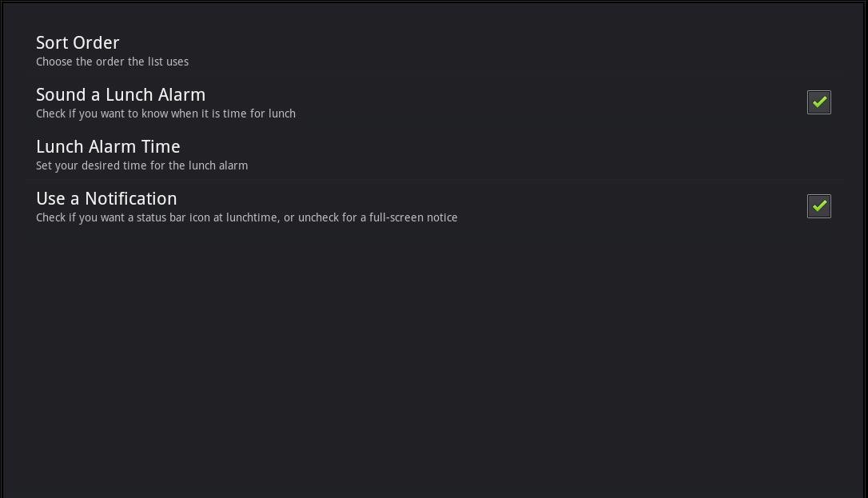Viewport: 868px width, 498px height.
Task: Click "Set your desired time" description text
Action: 141,165
